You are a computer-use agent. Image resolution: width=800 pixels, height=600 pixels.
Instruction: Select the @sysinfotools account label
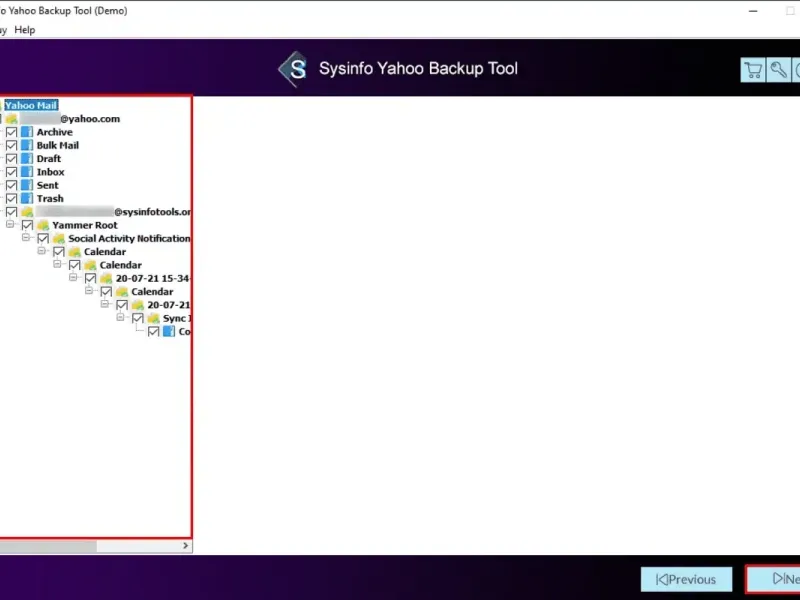pos(113,212)
